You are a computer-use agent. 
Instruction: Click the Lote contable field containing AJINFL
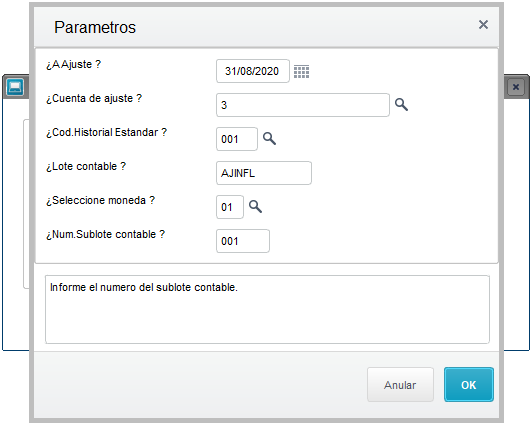[x=264, y=173]
